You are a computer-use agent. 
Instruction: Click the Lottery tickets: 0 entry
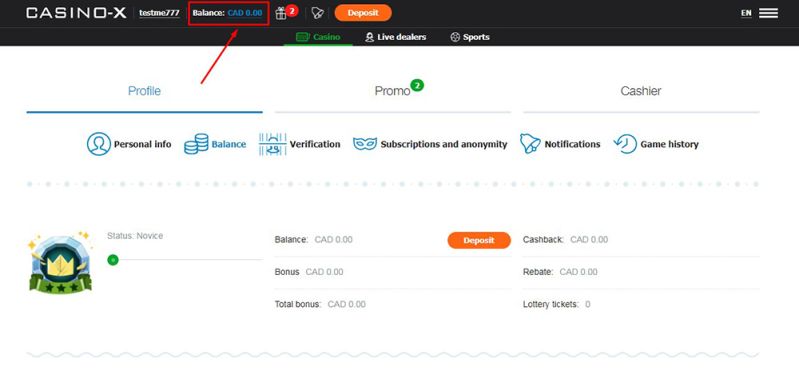pyautogui.click(x=556, y=304)
